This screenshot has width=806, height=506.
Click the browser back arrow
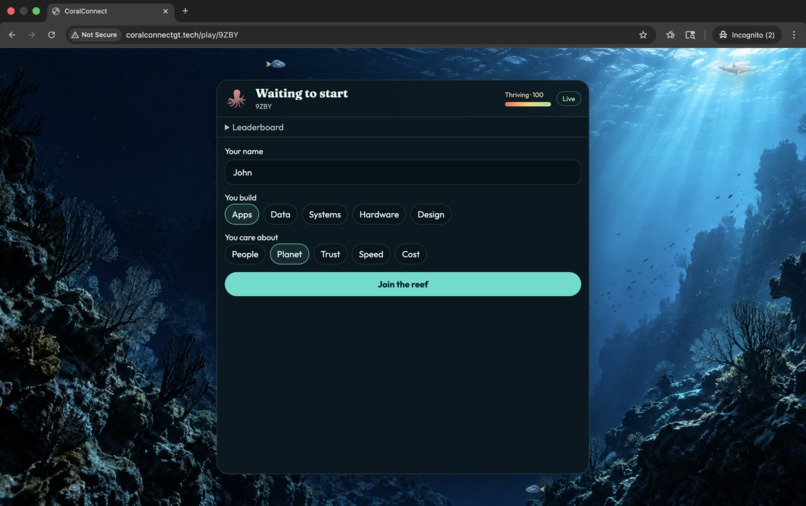pos(12,35)
